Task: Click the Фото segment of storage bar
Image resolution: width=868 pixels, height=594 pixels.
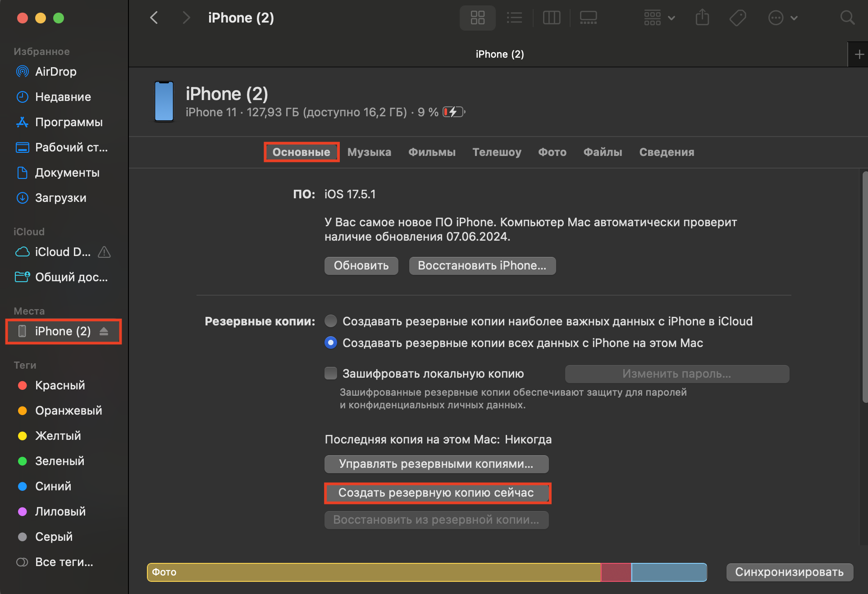Action: click(x=374, y=572)
